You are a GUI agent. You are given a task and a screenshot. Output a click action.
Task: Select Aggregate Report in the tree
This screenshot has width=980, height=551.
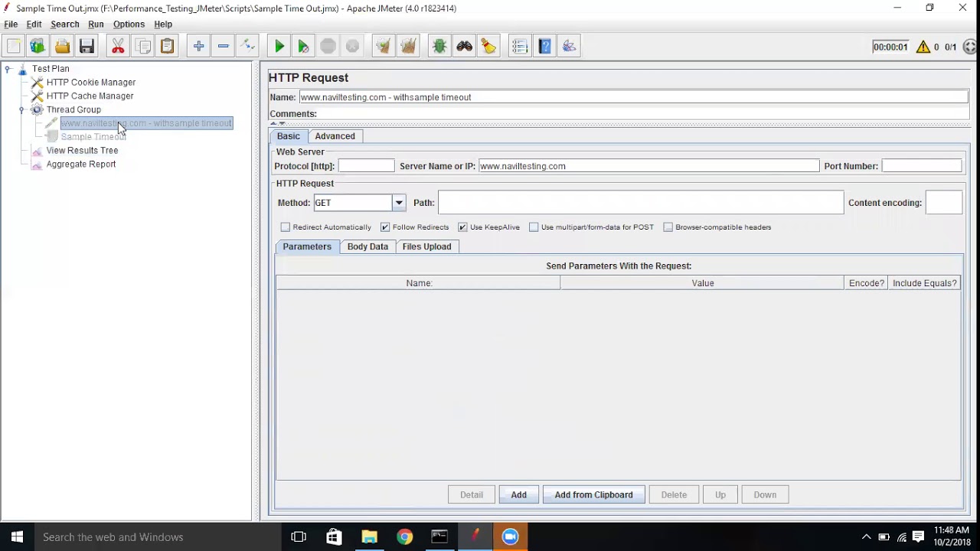point(80,165)
